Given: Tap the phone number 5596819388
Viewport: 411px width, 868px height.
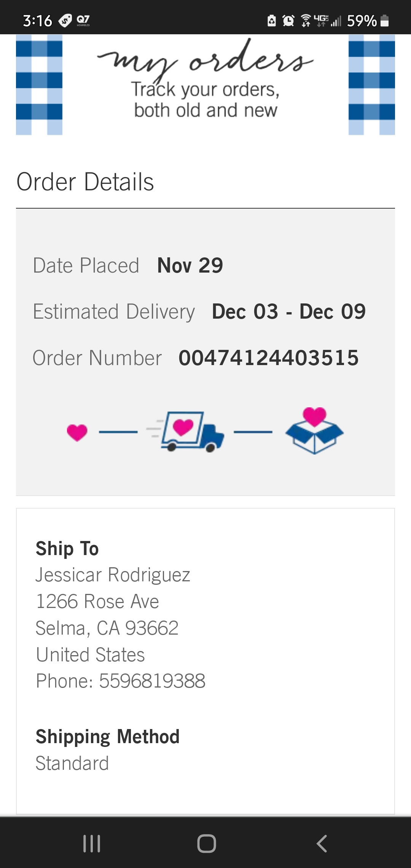Looking at the screenshot, I should point(152,681).
